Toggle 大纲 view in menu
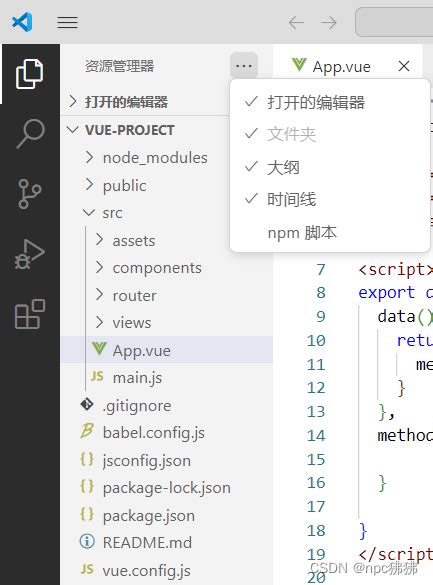Screen dimensions: 433x585 coord(330,167)
